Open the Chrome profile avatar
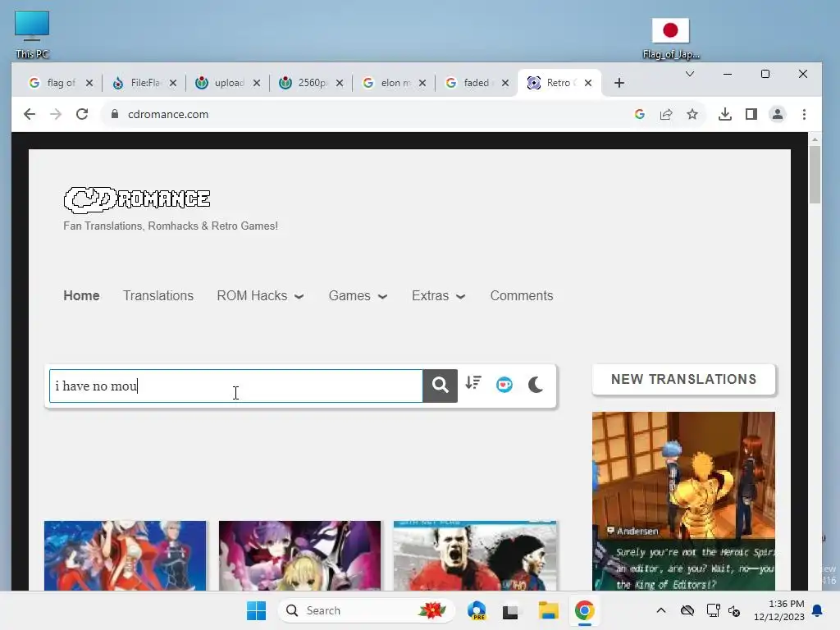 [778, 114]
